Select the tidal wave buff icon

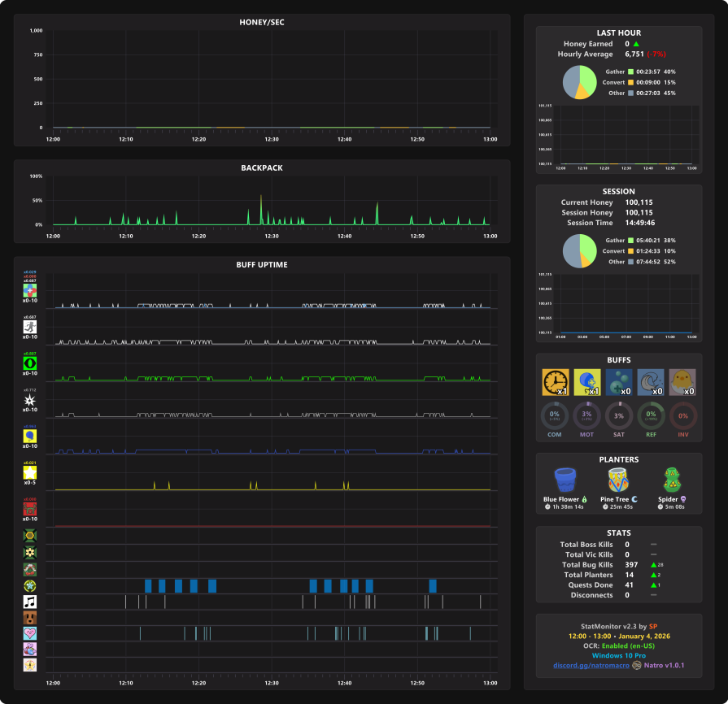(x=651, y=382)
